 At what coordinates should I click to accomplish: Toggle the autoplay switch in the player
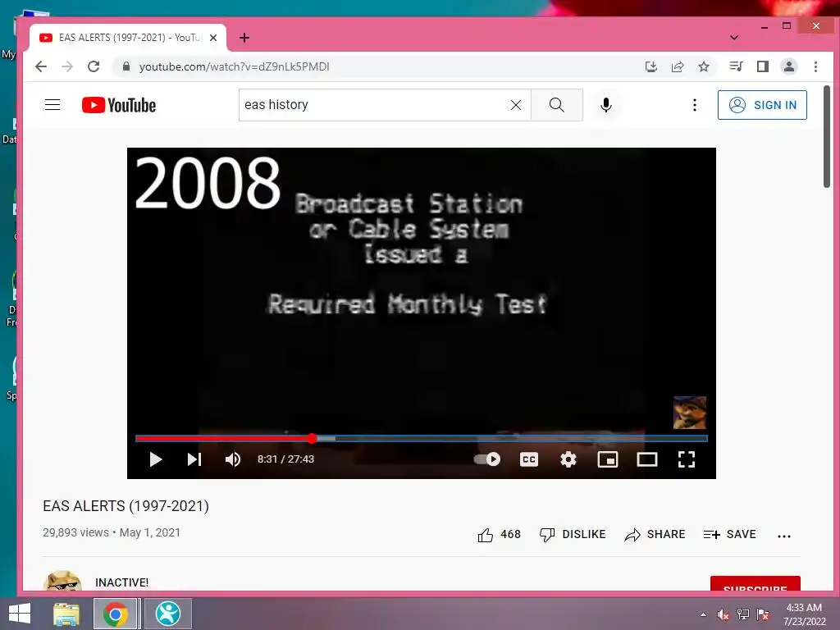point(487,459)
